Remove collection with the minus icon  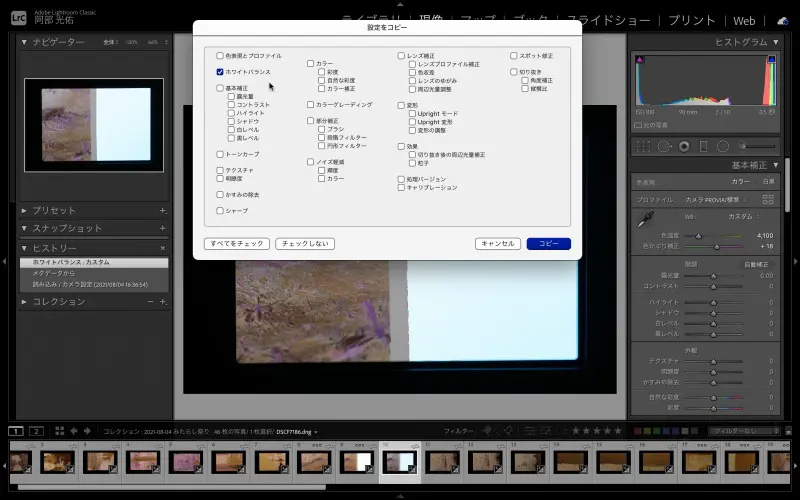tap(151, 302)
